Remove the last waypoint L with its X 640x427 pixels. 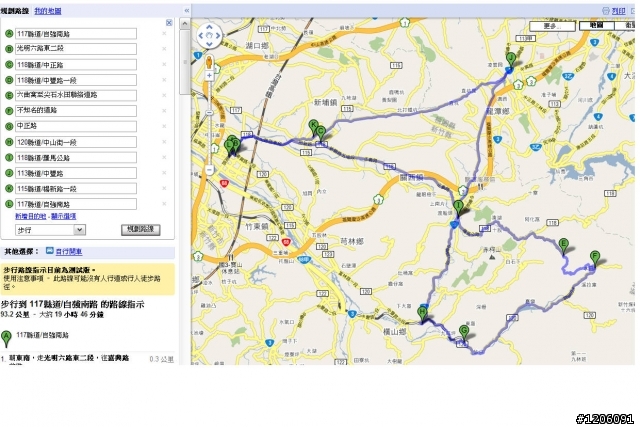[164, 204]
